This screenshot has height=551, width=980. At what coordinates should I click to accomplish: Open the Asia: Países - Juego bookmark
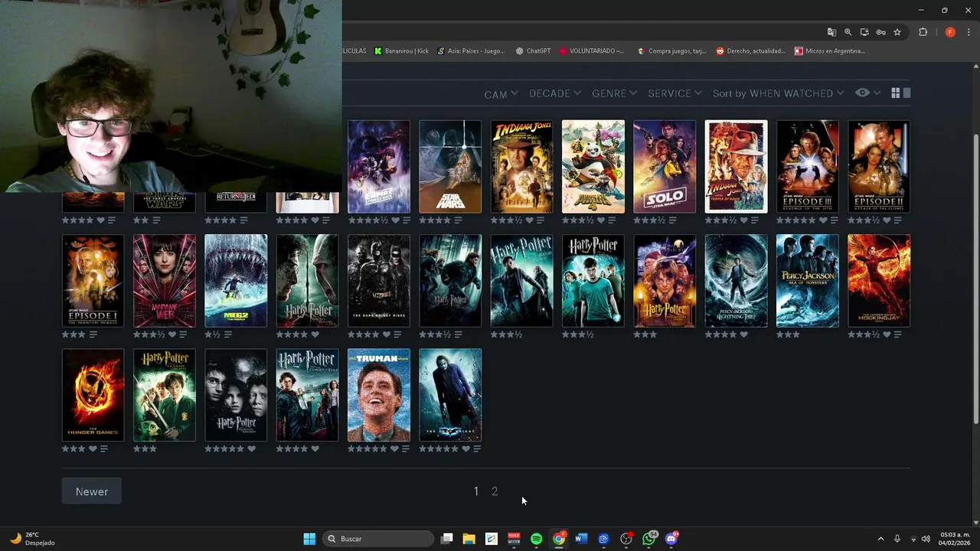(x=471, y=51)
